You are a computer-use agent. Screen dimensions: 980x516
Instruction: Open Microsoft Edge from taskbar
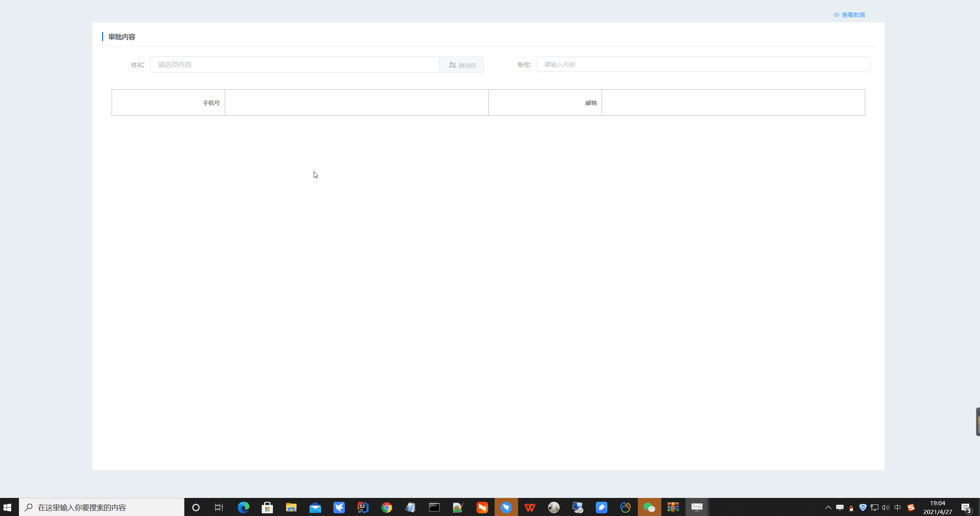pos(243,507)
